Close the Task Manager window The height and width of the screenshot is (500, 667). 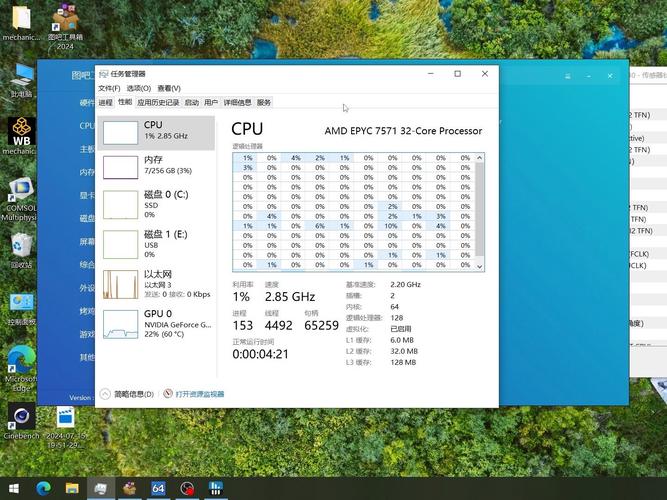point(485,74)
